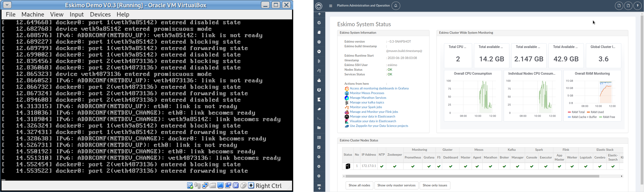Image resolution: width=644 pixels, height=192 pixels.
Task: Click the VirtualBox CPU virtualization chip icon
Action: coord(236,185)
